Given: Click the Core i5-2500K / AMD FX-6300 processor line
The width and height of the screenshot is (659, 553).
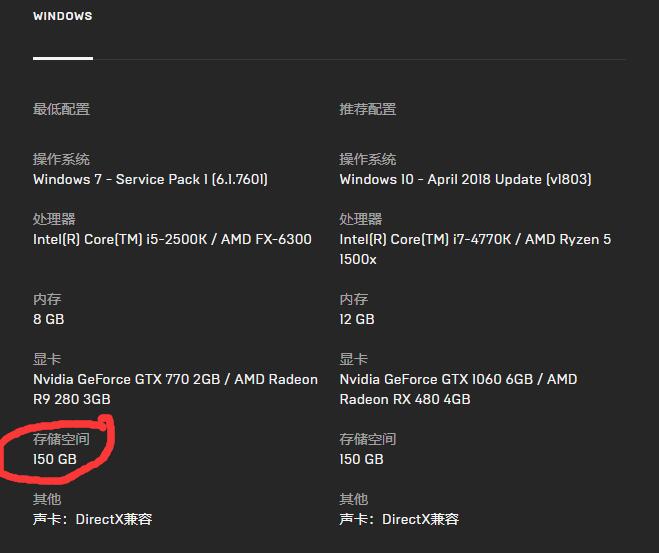Looking at the screenshot, I should [x=172, y=240].
